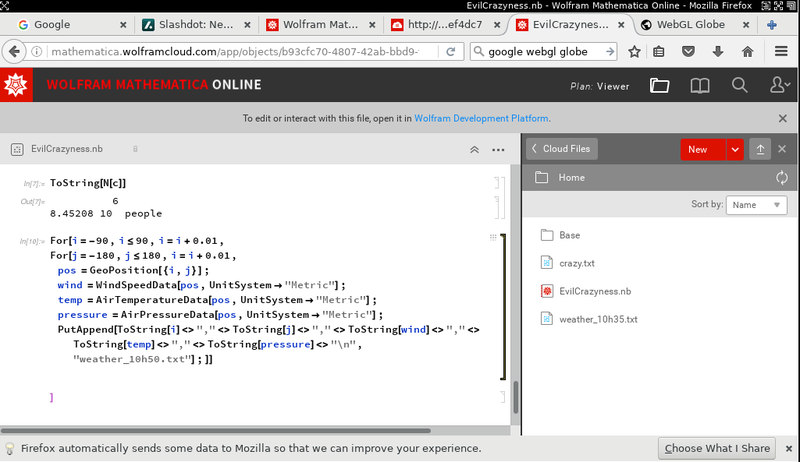800x462 pixels.
Task: Click the upload file icon
Action: coord(760,149)
